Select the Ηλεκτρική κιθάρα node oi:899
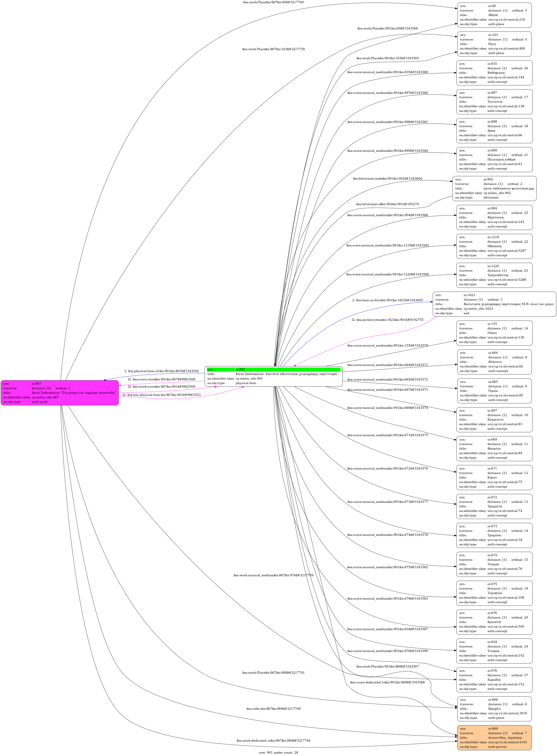Viewport: 557px width, 756px height. [x=494, y=160]
